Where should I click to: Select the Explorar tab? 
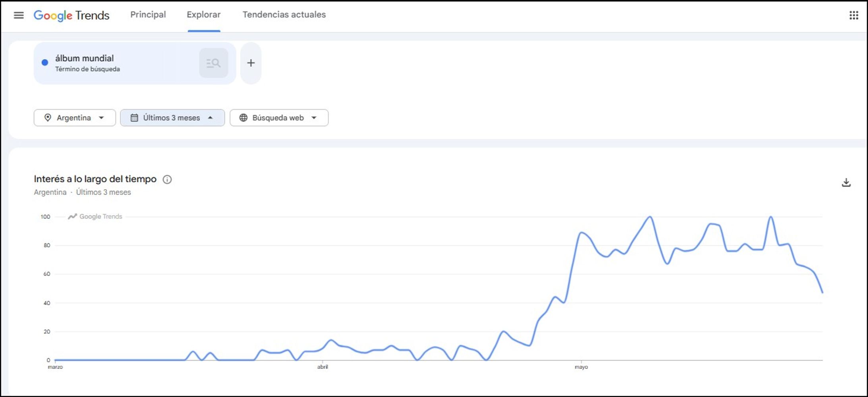[x=204, y=15]
